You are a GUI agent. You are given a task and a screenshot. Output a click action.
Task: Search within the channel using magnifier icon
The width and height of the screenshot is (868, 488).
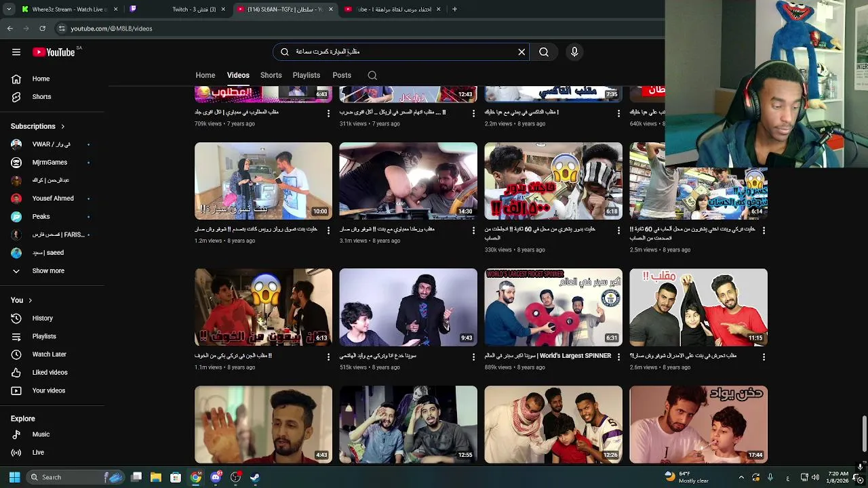tap(372, 75)
